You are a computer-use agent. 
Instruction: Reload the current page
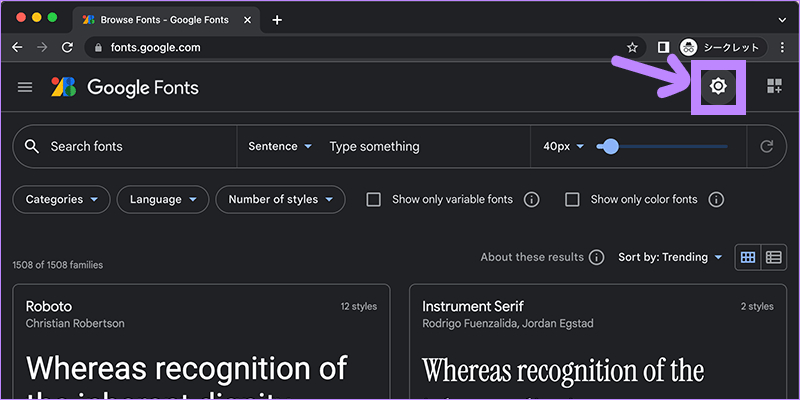click(x=67, y=47)
